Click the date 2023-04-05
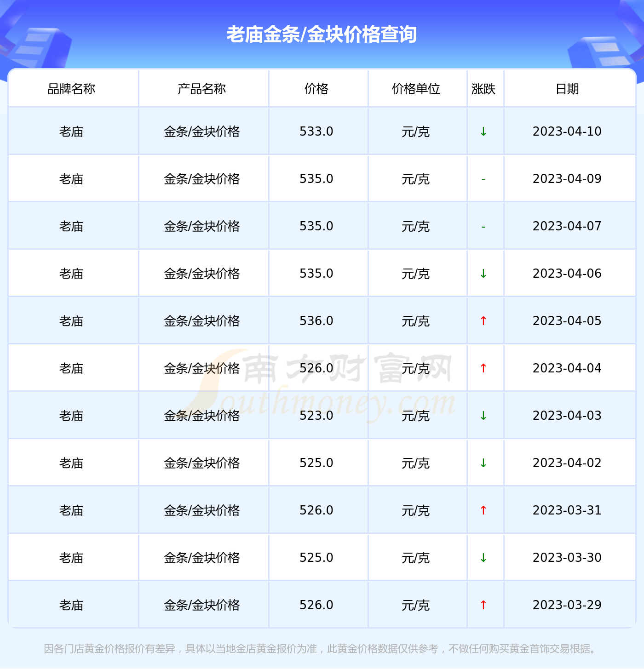This screenshot has height=669, width=644. tap(567, 321)
